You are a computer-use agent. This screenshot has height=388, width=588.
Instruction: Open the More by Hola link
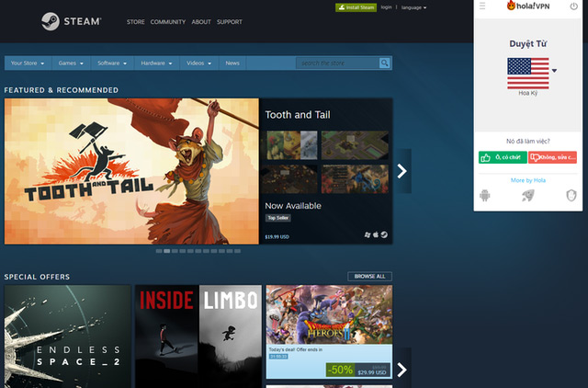(x=528, y=180)
